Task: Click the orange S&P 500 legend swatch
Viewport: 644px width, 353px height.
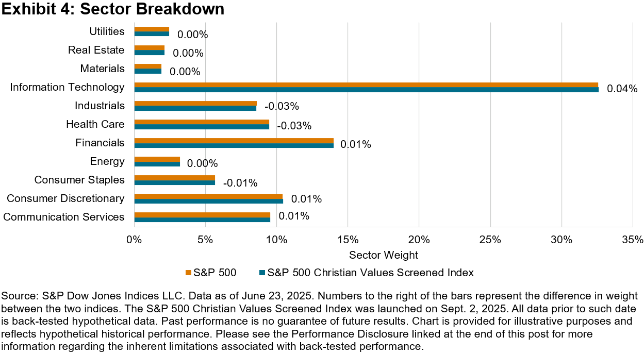Action: (x=189, y=273)
